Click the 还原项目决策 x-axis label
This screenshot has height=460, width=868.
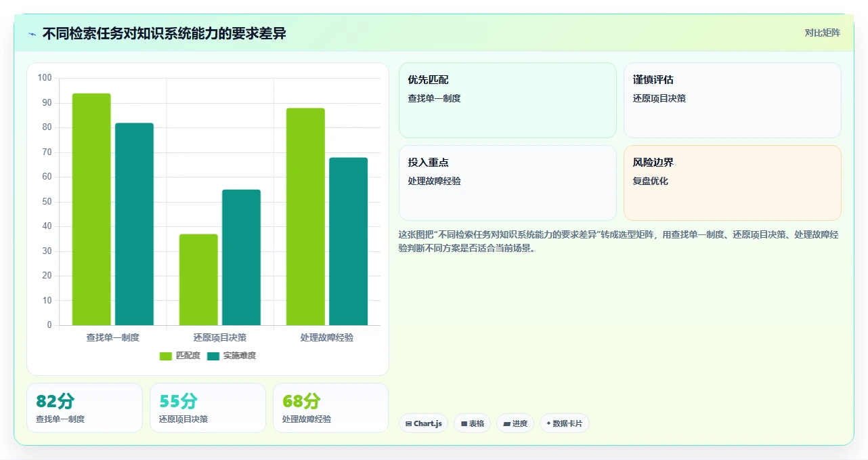click(x=220, y=337)
